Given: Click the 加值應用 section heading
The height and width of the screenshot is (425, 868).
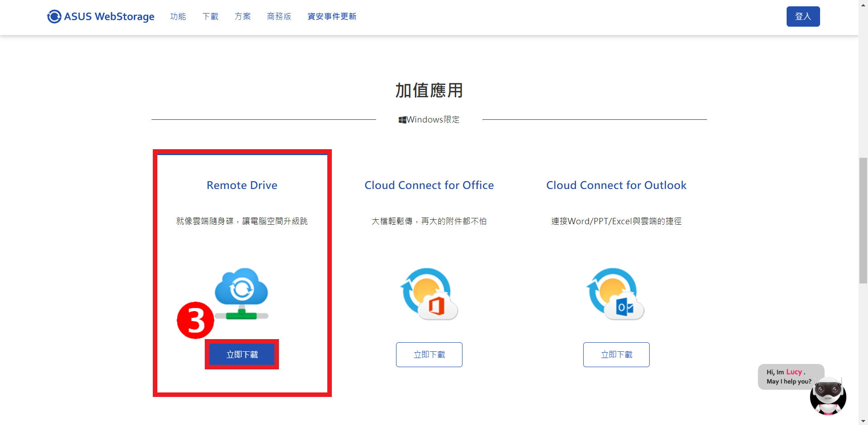Looking at the screenshot, I should tap(429, 90).
